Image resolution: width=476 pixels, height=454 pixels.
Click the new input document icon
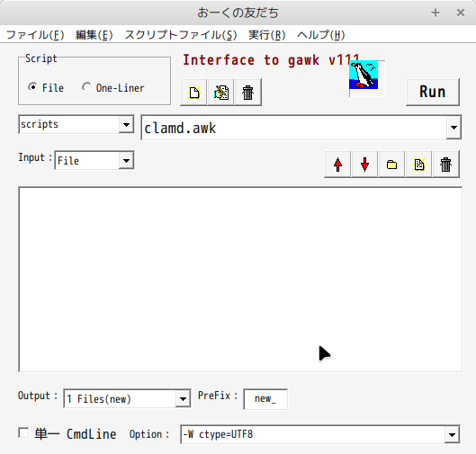pyautogui.click(x=418, y=165)
